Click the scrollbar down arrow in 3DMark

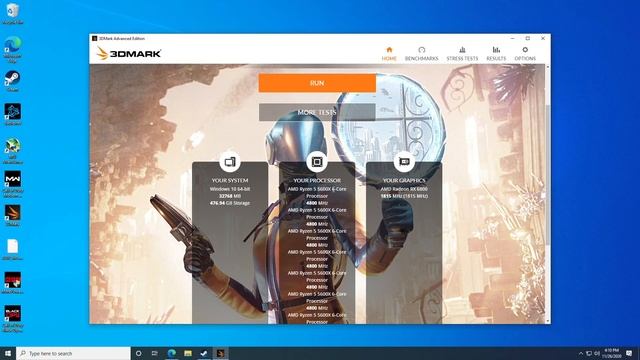pyautogui.click(x=548, y=321)
